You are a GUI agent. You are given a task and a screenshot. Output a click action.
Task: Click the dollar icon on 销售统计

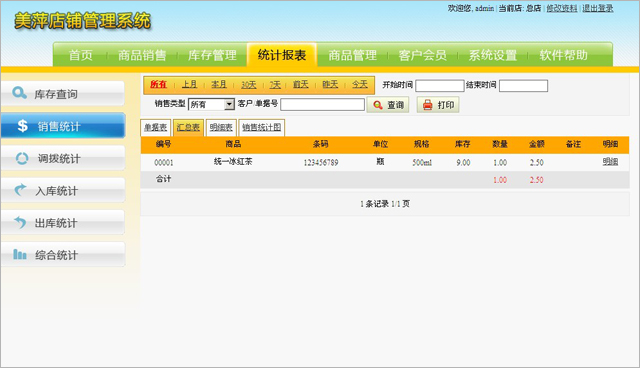[22, 126]
